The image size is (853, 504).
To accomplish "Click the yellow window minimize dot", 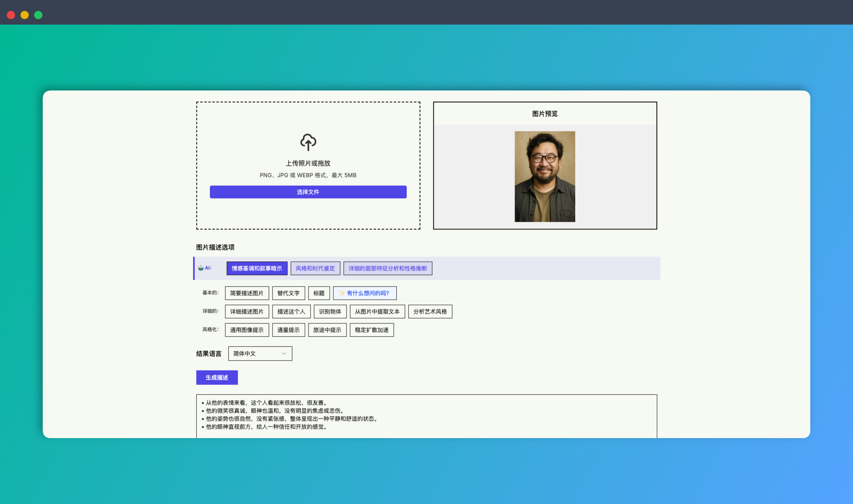I will (x=25, y=15).
